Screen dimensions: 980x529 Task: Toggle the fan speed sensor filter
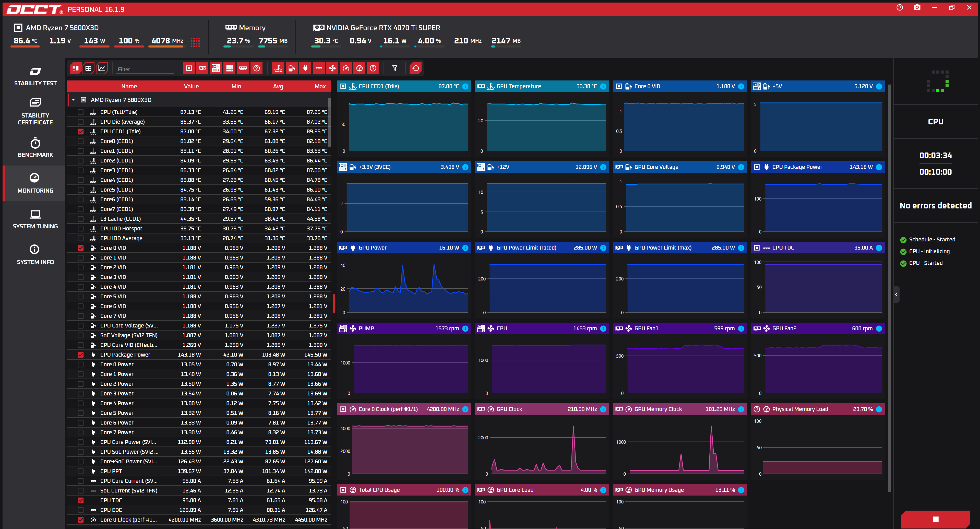click(x=332, y=68)
